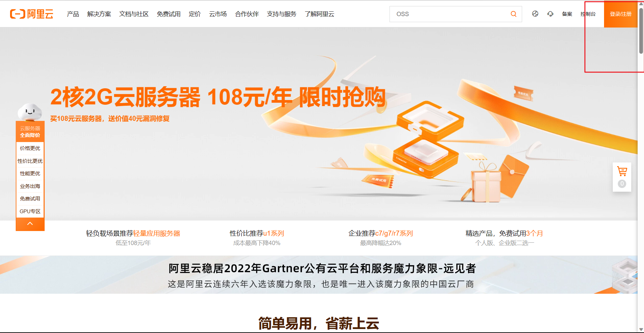Select 价格更优 in the sidebar

click(30, 148)
